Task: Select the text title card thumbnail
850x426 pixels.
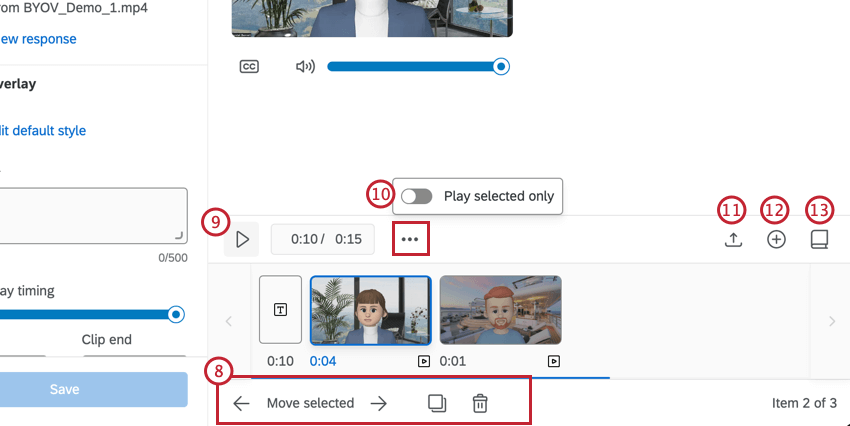Action: tap(280, 309)
